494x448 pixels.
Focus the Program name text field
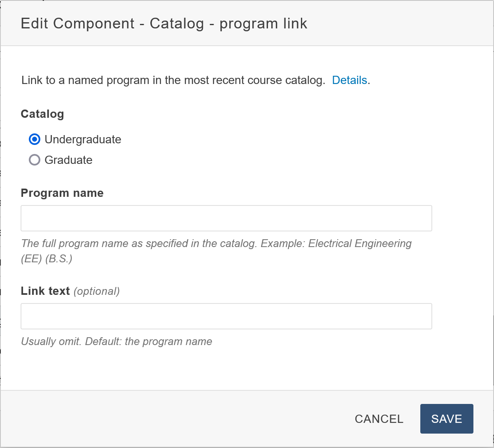click(226, 218)
